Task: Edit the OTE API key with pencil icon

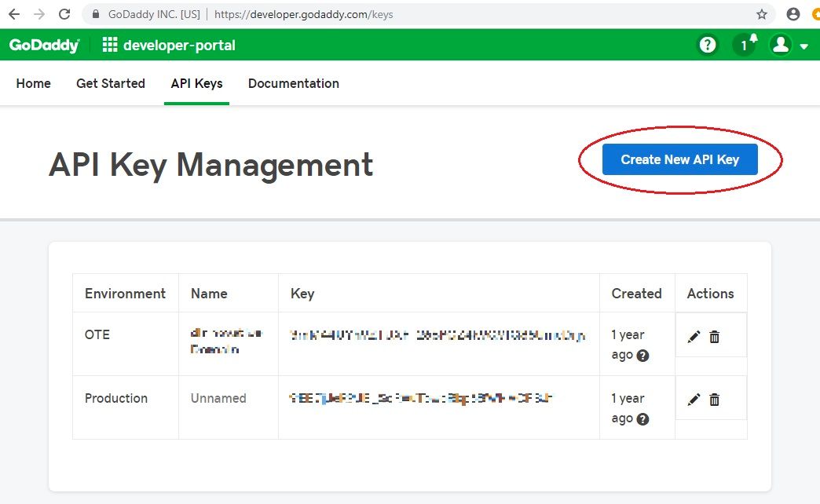Action: point(694,336)
